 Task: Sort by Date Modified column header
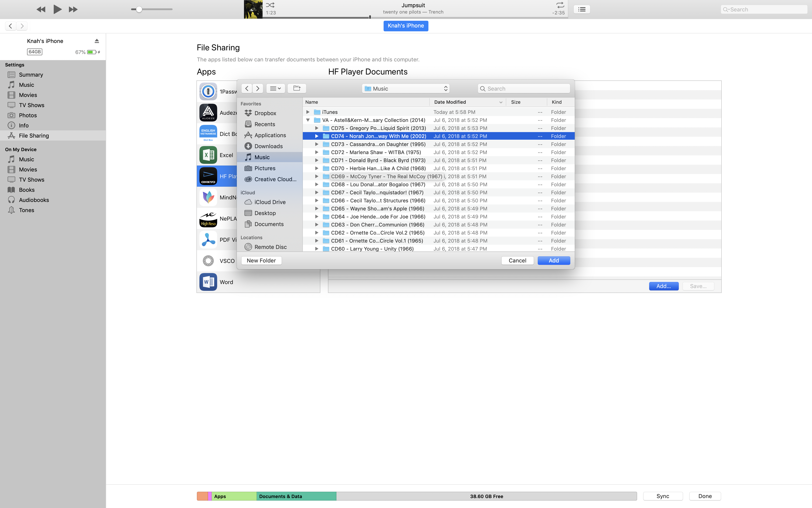[468, 102]
